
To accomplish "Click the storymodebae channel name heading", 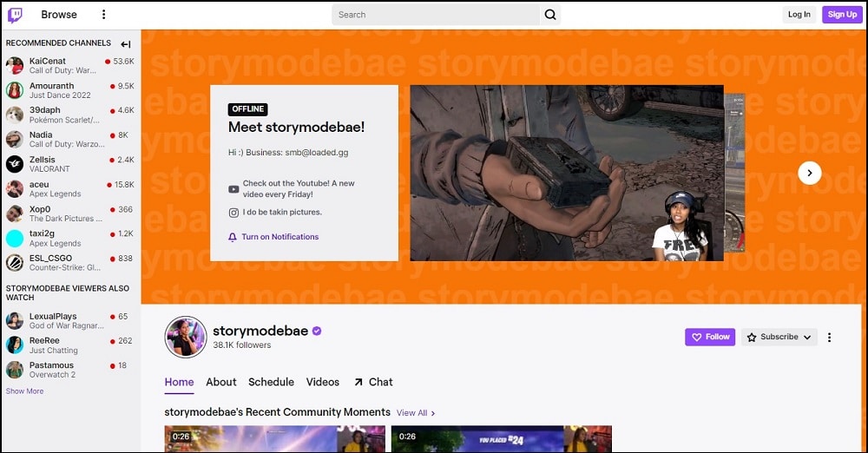I will click(260, 331).
